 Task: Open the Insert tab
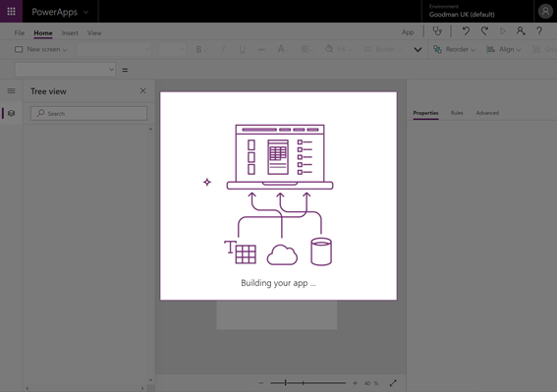click(70, 32)
